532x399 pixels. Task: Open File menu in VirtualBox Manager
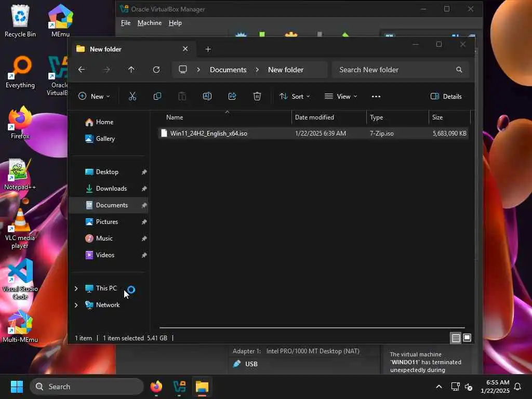(126, 23)
